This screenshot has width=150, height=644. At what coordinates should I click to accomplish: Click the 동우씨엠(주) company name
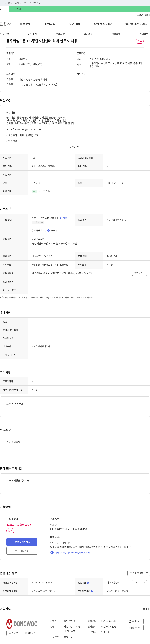(x=70, y=621)
